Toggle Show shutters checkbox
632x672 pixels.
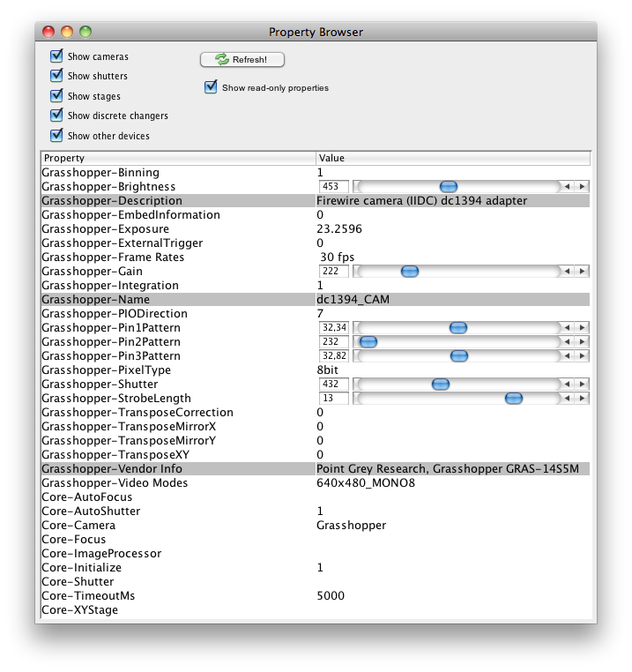(57, 76)
